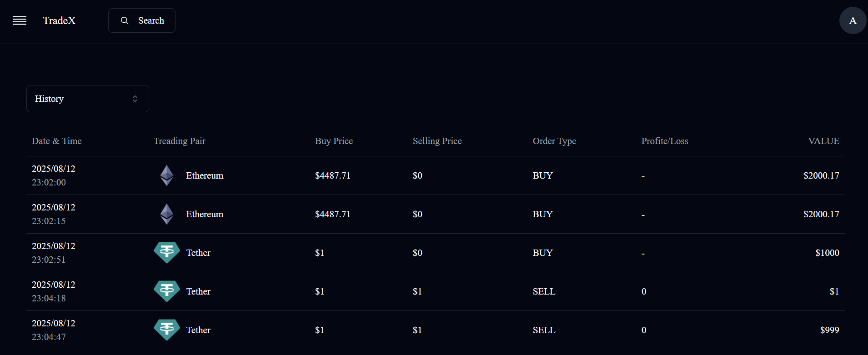The width and height of the screenshot is (868, 355).
Task: Go to the TradeX home logo
Action: click(x=59, y=20)
